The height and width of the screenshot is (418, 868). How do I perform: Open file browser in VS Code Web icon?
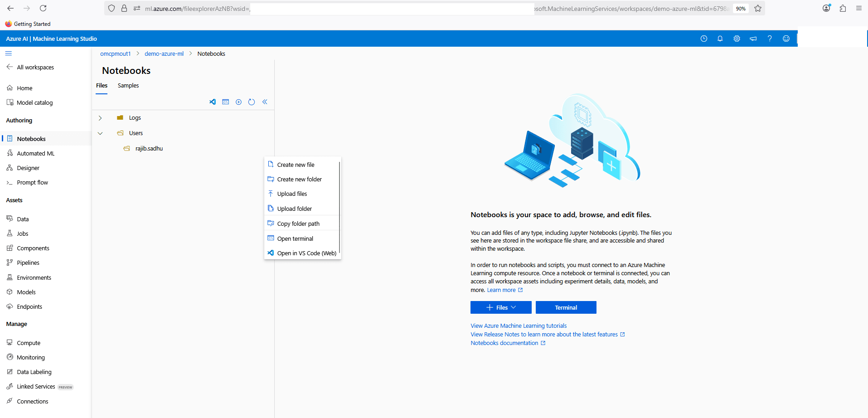(x=212, y=102)
